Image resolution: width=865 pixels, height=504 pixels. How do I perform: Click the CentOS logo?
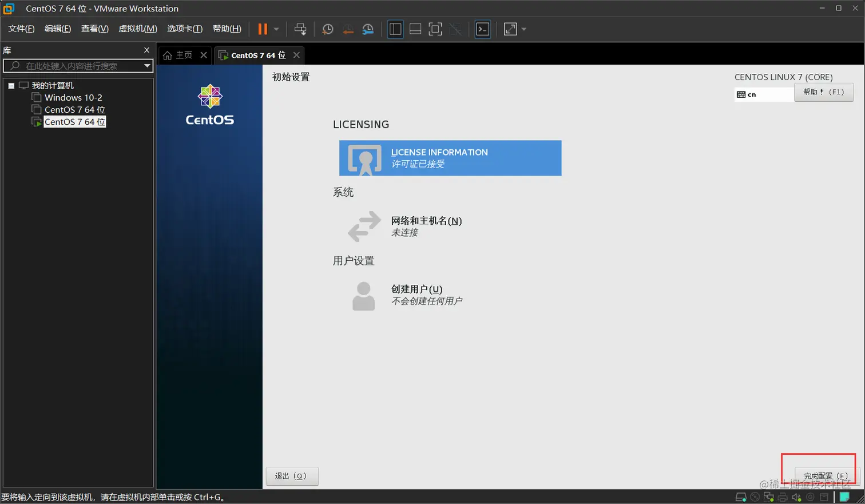[210, 105]
